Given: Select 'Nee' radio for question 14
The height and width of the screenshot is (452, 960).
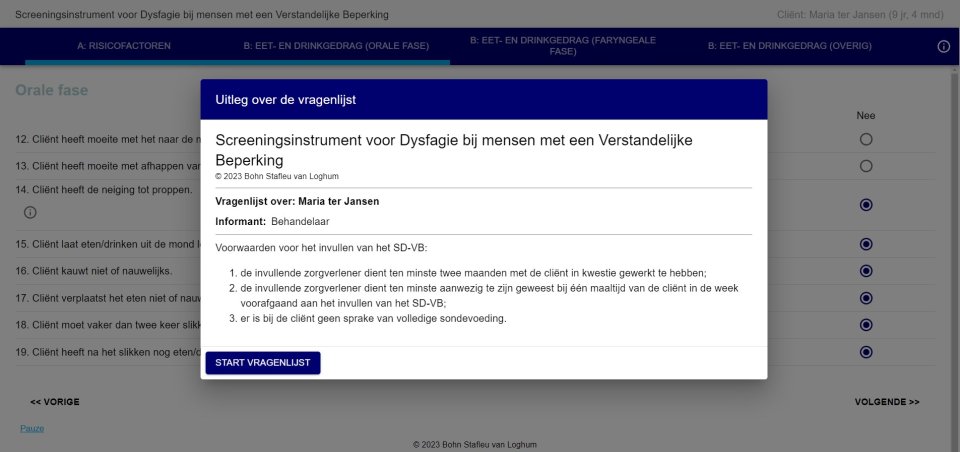Looking at the screenshot, I should click(866, 205).
